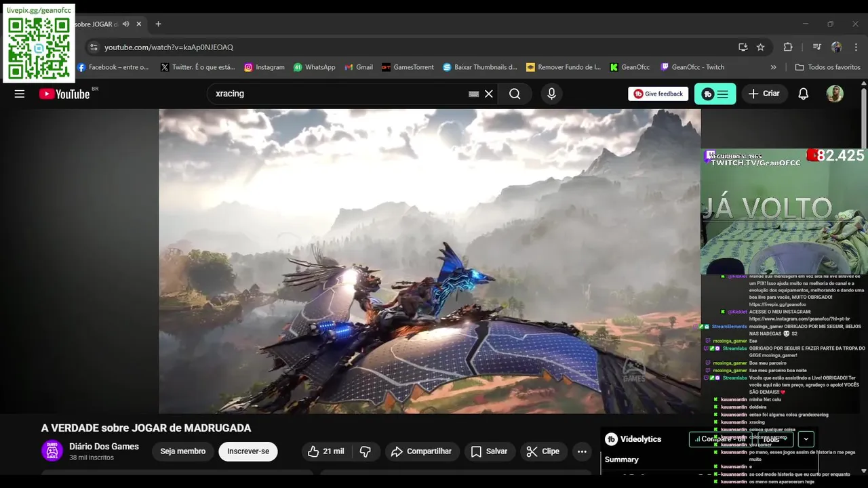Open the Twitter bookmark
Image resolution: width=868 pixels, height=488 pixels.
(x=198, y=67)
